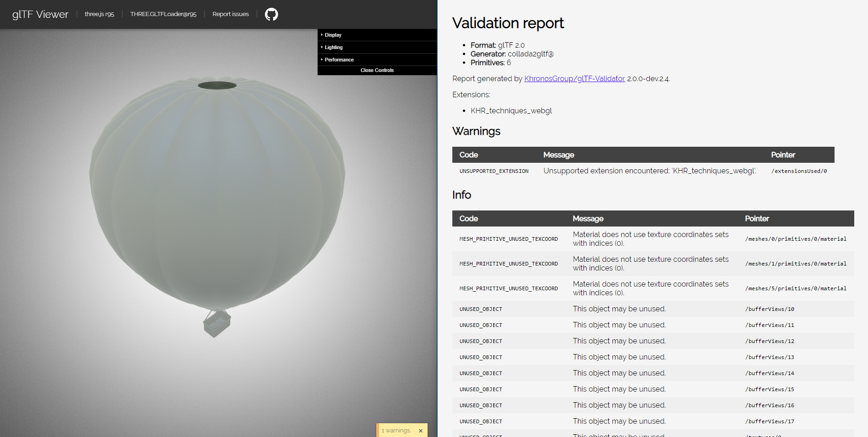Image resolution: width=868 pixels, height=437 pixels.
Task: Select Report issues in the top bar
Action: click(230, 14)
